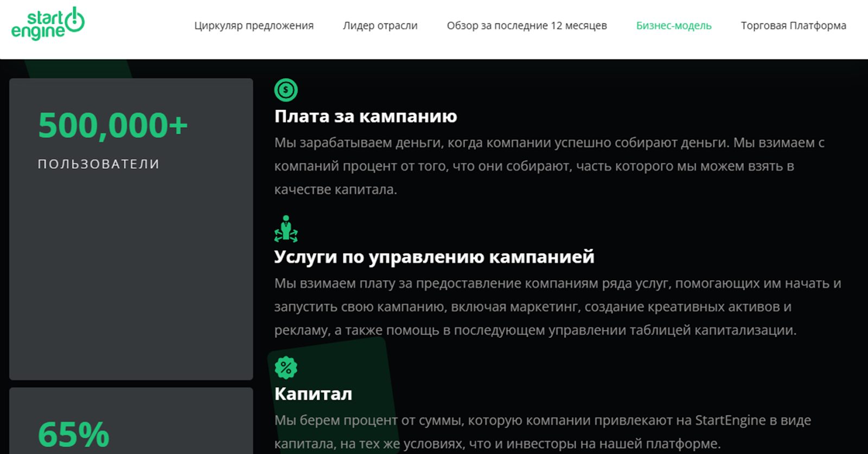
Task: Click the Капитал heading
Action: click(x=313, y=393)
